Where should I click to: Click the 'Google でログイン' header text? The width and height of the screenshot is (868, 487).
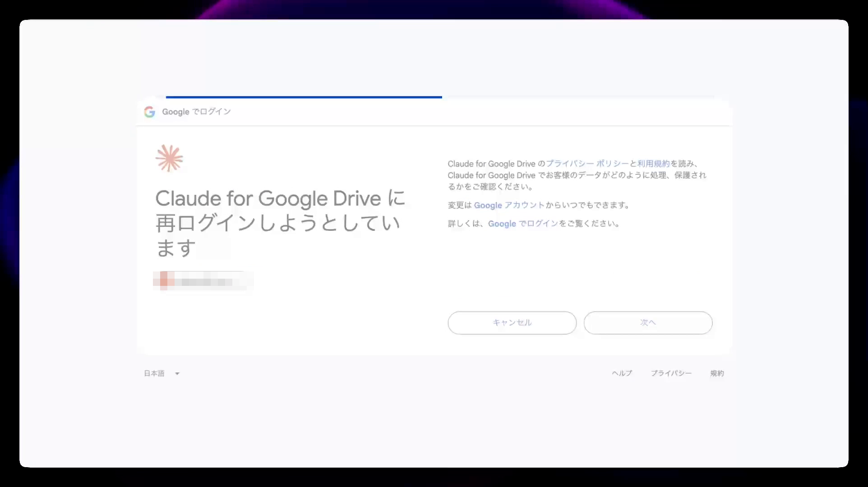[196, 112]
